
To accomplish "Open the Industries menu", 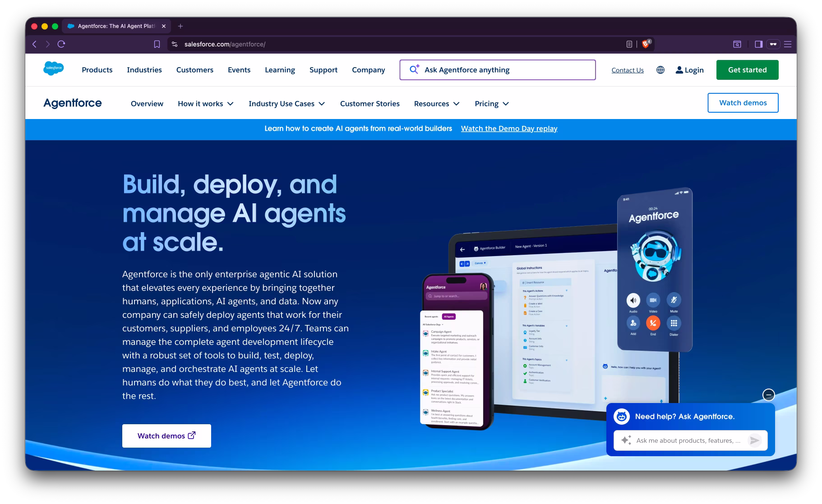I will click(x=144, y=70).
